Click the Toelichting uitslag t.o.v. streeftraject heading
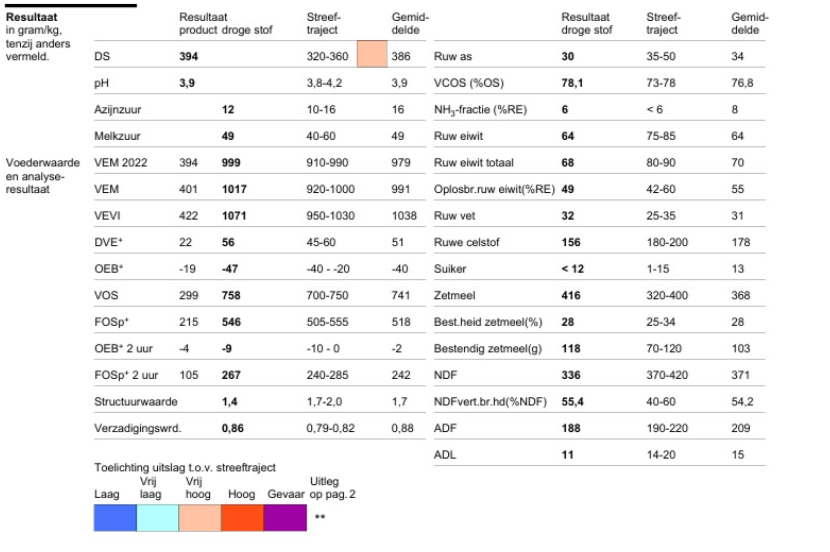This screenshot has width=830, height=552. [185, 467]
